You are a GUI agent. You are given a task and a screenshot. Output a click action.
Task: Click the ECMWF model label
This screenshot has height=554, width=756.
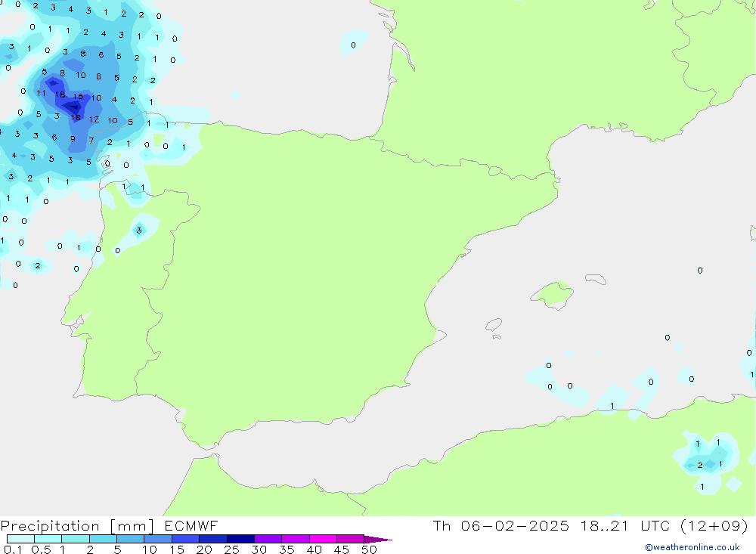tap(191, 526)
